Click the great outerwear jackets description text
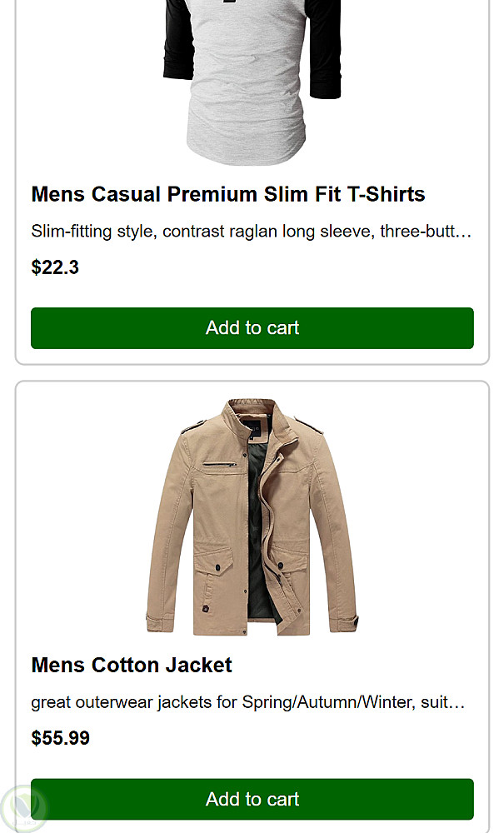This screenshot has width=504, height=833. (x=247, y=702)
